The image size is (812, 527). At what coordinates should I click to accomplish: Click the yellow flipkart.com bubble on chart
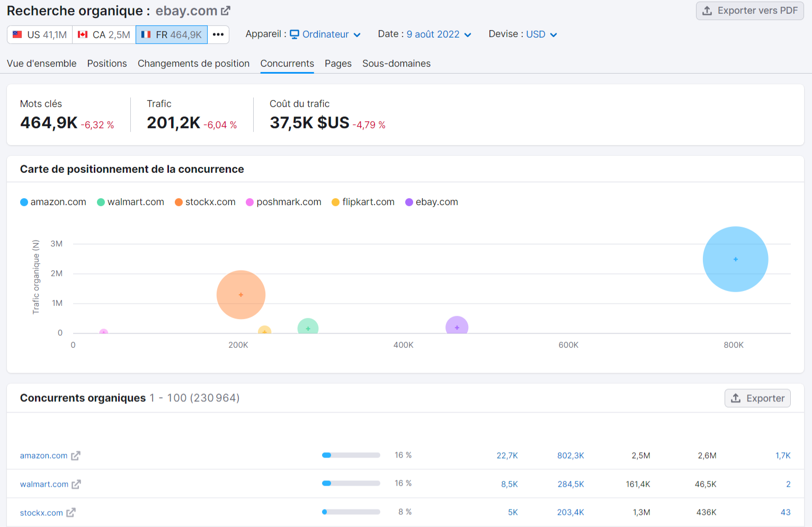tap(264, 330)
